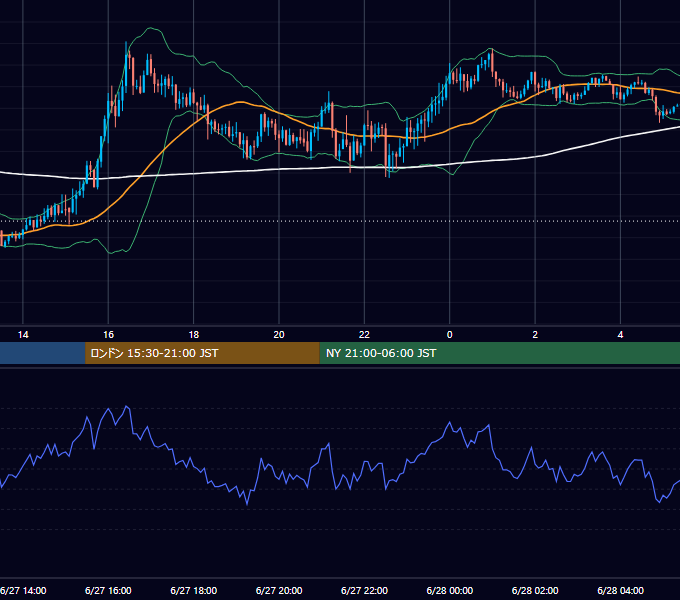Click the 4 hour axis label

pyautogui.click(x=621, y=335)
